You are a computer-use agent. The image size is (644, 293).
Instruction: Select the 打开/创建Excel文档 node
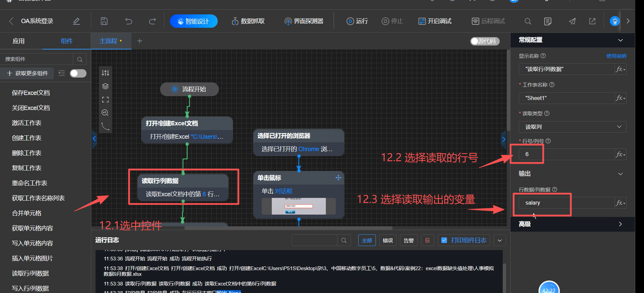click(187, 130)
